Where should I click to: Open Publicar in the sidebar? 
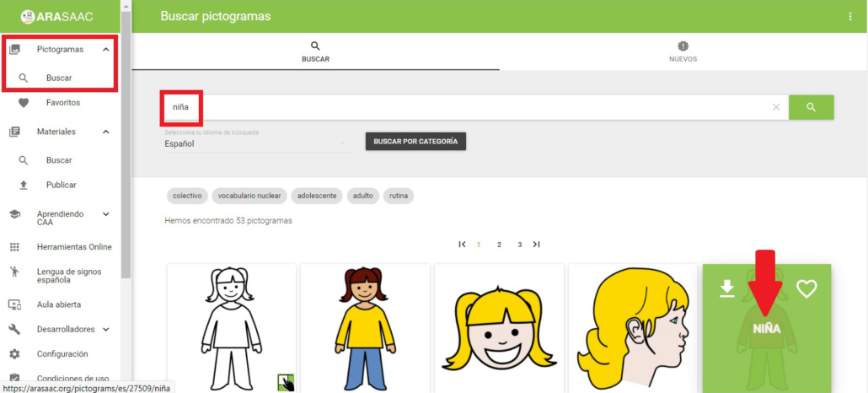[x=62, y=186]
